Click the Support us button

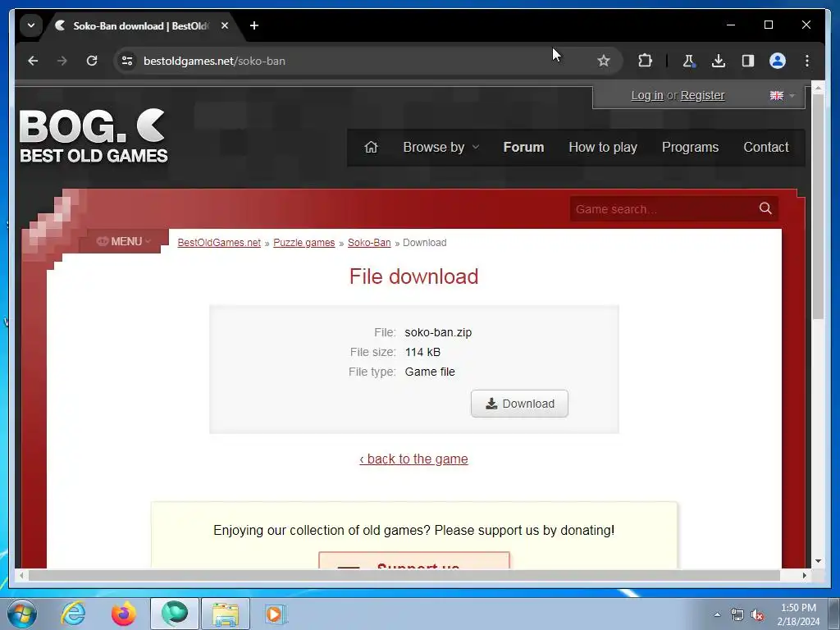coord(414,561)
